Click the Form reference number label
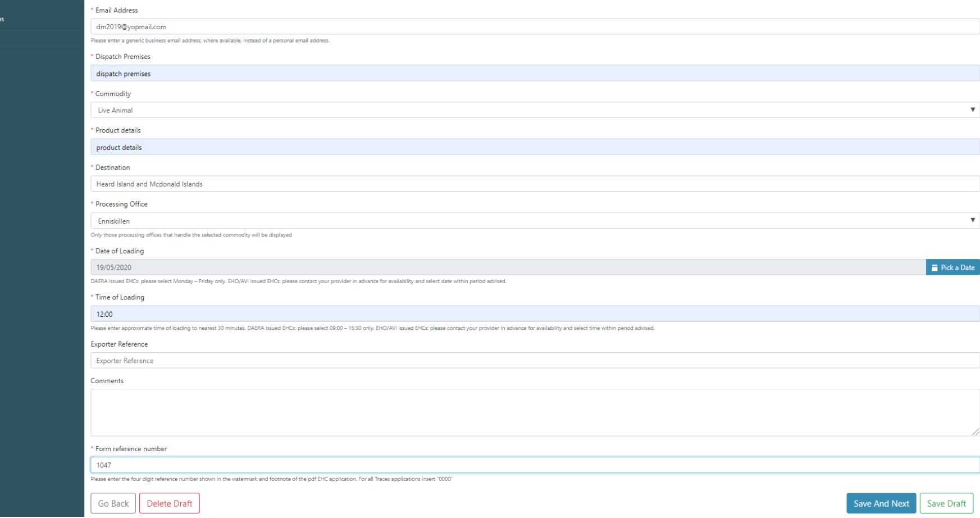The image size is (980, 518). click(x=131, y=449)
